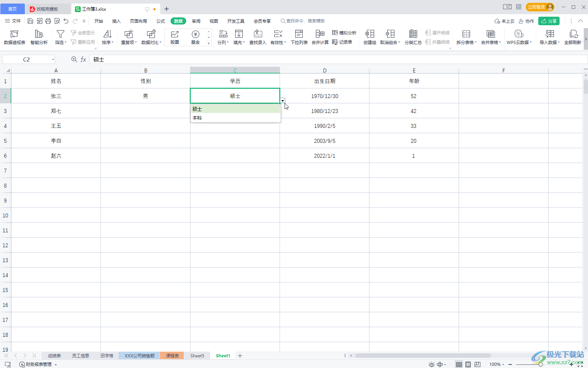Click the 智能分析 smart analysis icon
The width and height of the screenshot is (588, 368).
coord(39,37)
